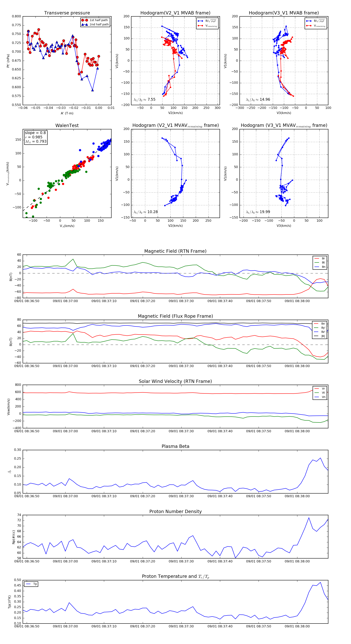The height and width of the screenshot is (644, 351).
Task: Click the 'Magnetic Field (Flux Rope Frame)' title
Action: click(x=175, y=316)
